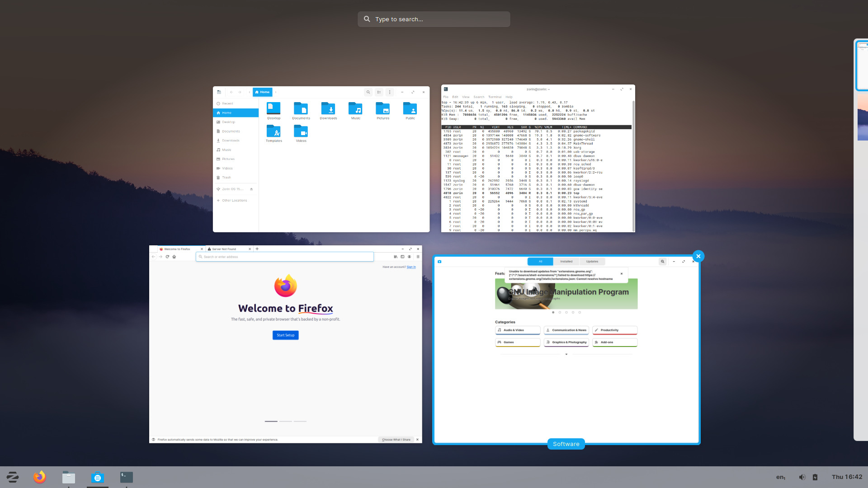Open Firefox's hamburger menu
Viewport: 868px width, 488px height.
[417, 256]
